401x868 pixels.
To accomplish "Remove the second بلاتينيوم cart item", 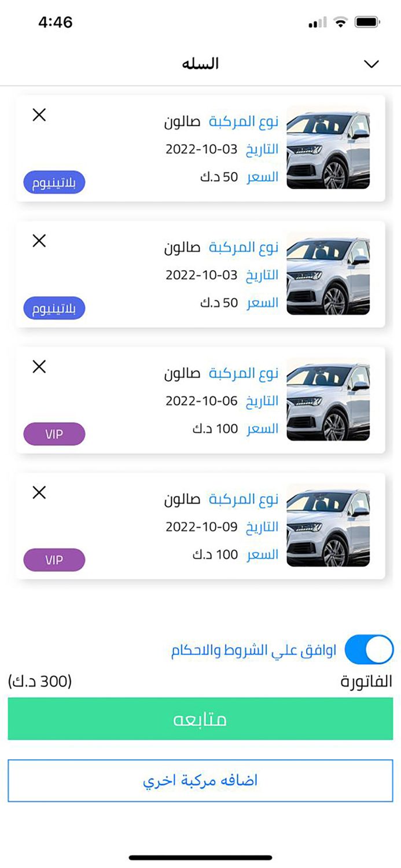I will coord(39,241).
